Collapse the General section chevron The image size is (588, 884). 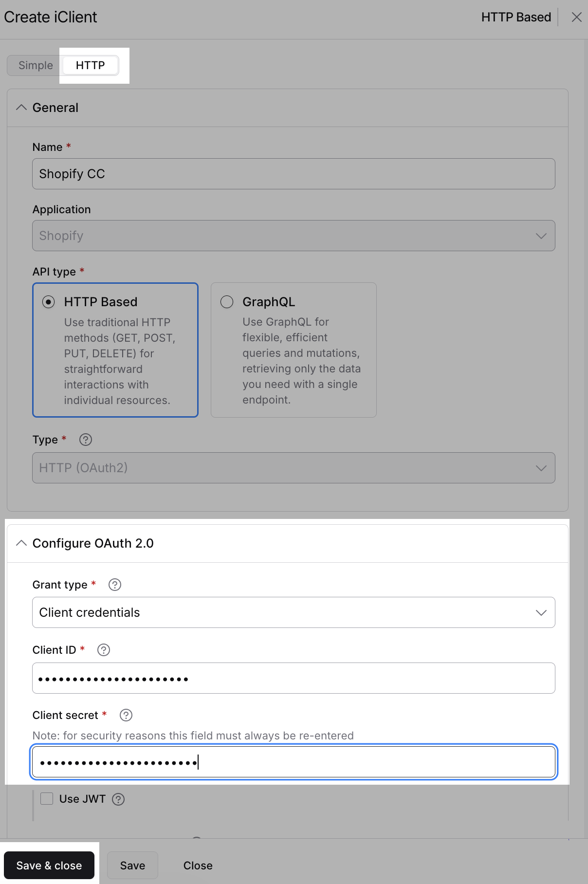[21, 108]
